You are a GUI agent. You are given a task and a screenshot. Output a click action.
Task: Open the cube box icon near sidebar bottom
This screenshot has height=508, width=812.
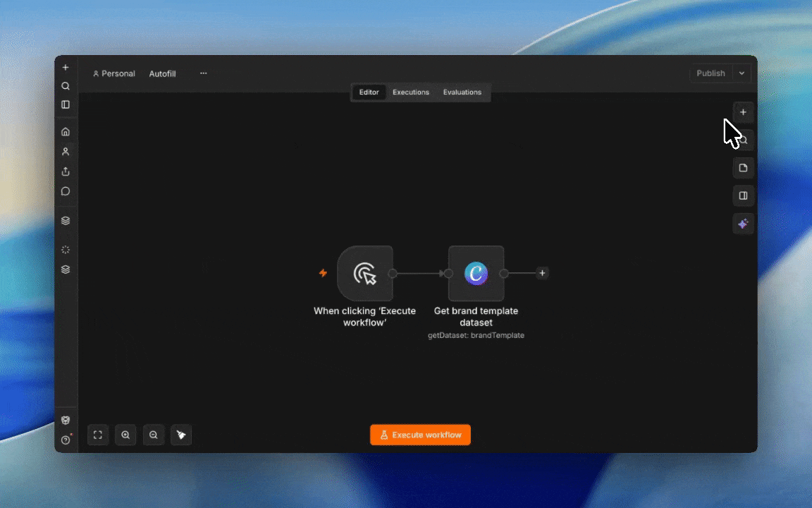66,421
